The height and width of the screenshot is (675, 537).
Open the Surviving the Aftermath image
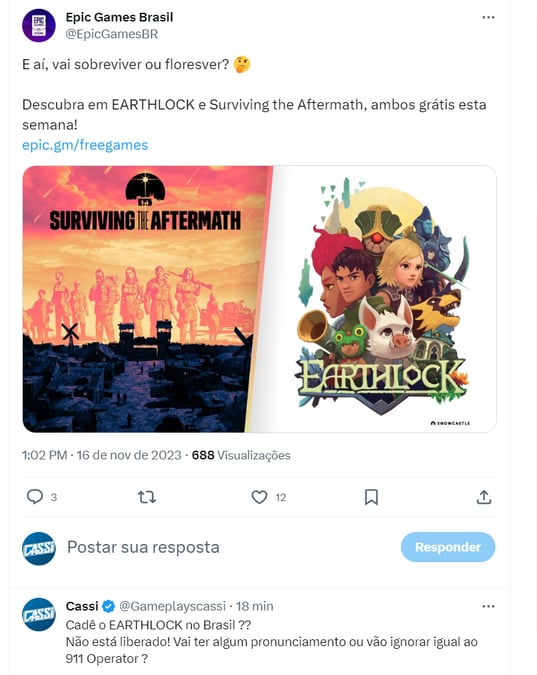pos(146,299)
